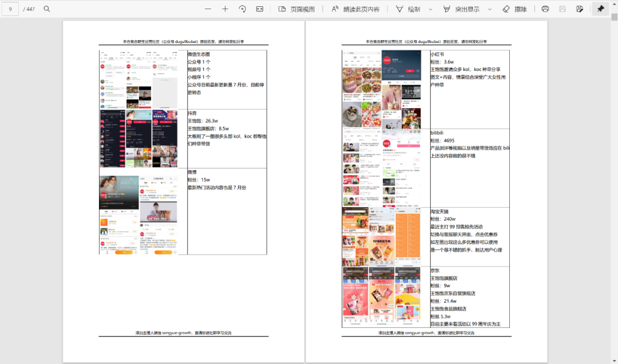Activate the 绘制 draw tool
Image resolution: width=618 pixels, height=364 pixels.
(x=409, y=9)
